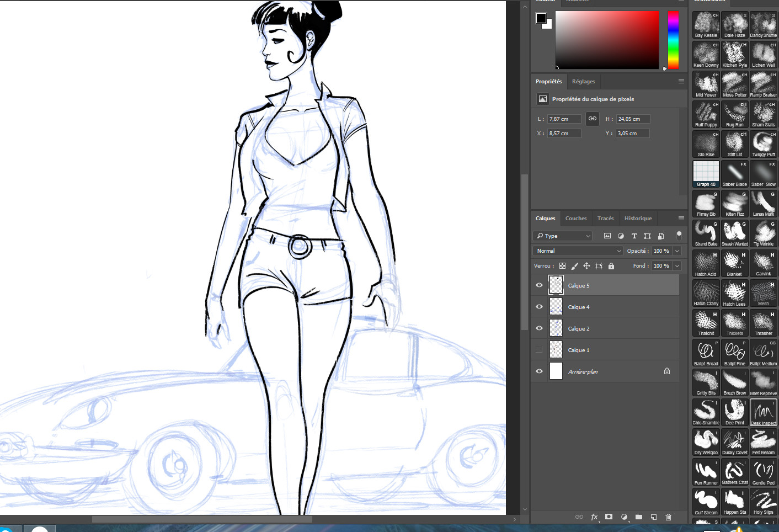
Task: Choose the Ballpt Broad brush
Action: (x=706, y=353)
